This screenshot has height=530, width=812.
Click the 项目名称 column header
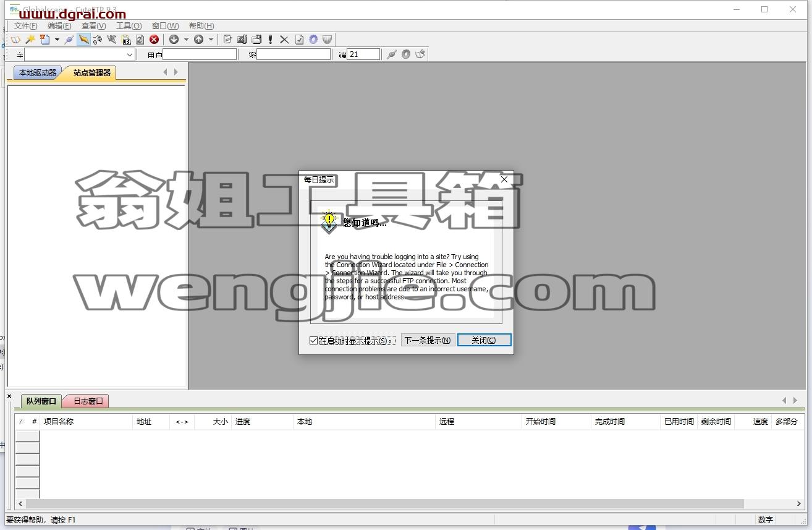(87, 422)
